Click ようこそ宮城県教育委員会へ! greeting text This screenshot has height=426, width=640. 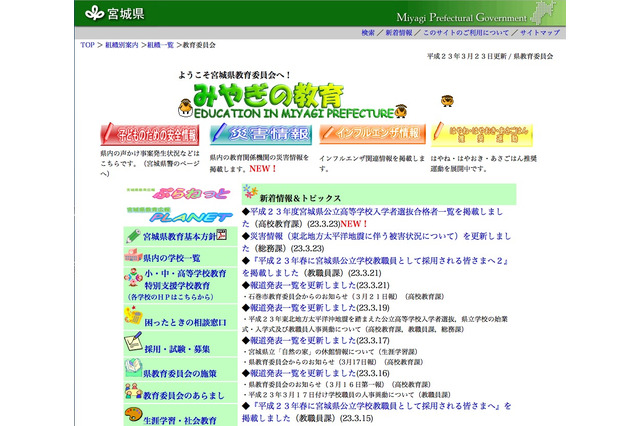[234, 75]
